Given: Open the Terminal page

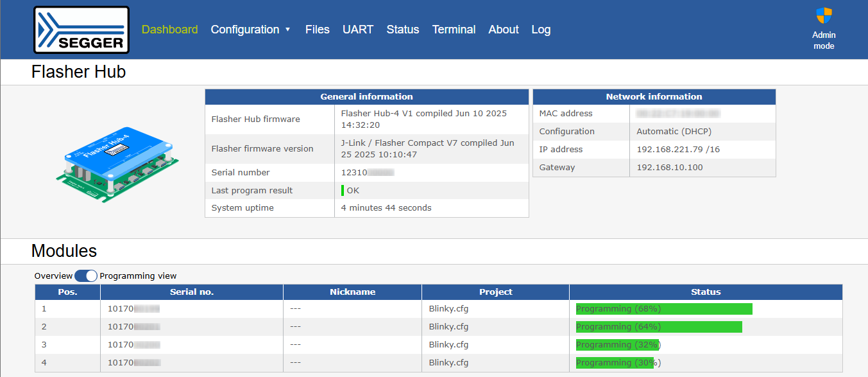Looking at the screenshot, I should pos(454,30).
